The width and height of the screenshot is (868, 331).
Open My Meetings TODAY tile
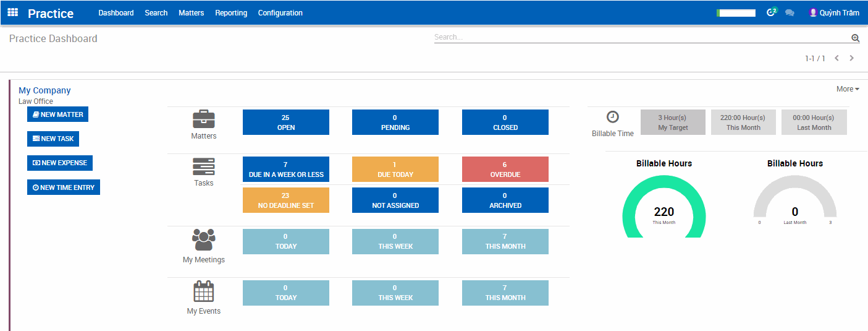(x=286, y=241)
